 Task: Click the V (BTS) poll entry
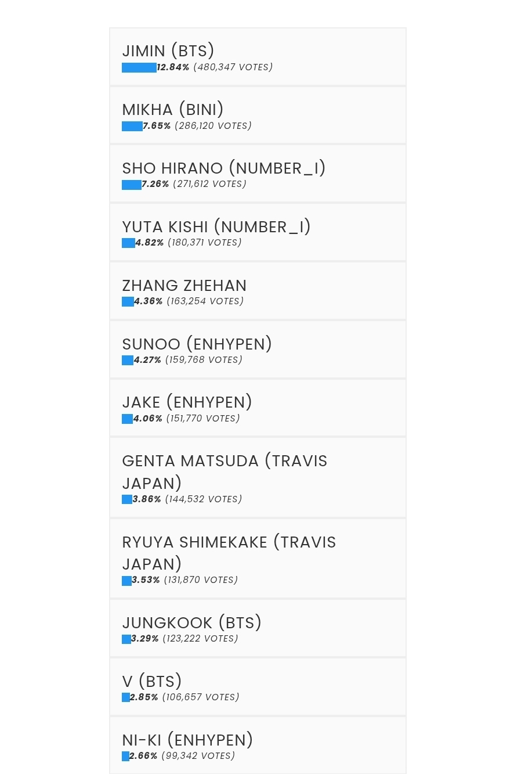(x=152, y=682)
